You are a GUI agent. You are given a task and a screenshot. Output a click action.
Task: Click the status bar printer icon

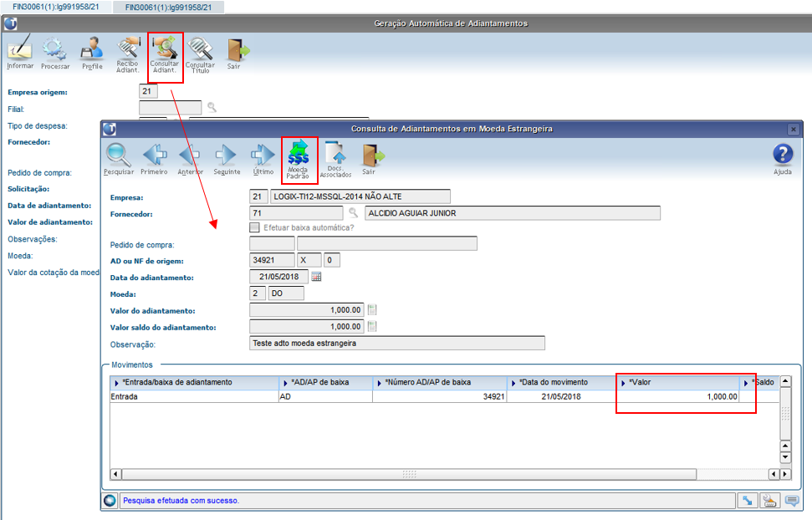[769, 500]
